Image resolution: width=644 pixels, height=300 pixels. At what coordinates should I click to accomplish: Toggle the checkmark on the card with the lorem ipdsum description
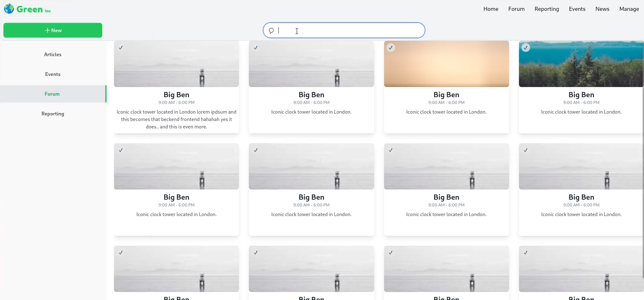(x=121, y=48)
